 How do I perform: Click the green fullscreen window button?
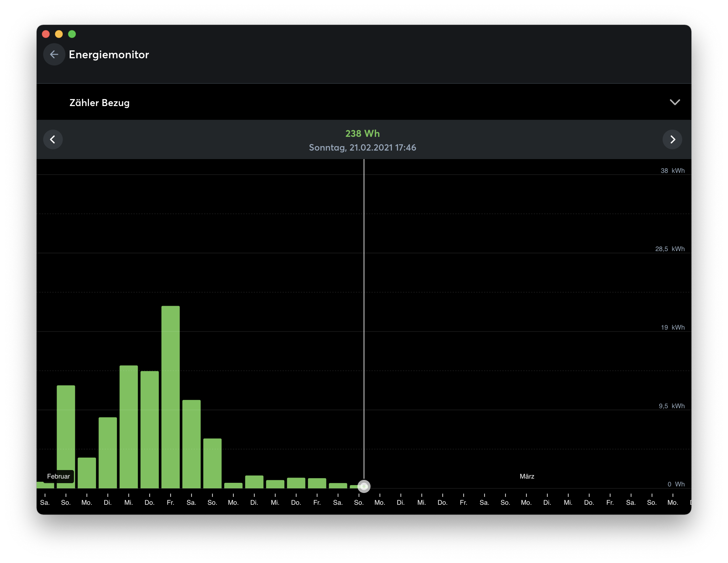(x=72, y=34)
